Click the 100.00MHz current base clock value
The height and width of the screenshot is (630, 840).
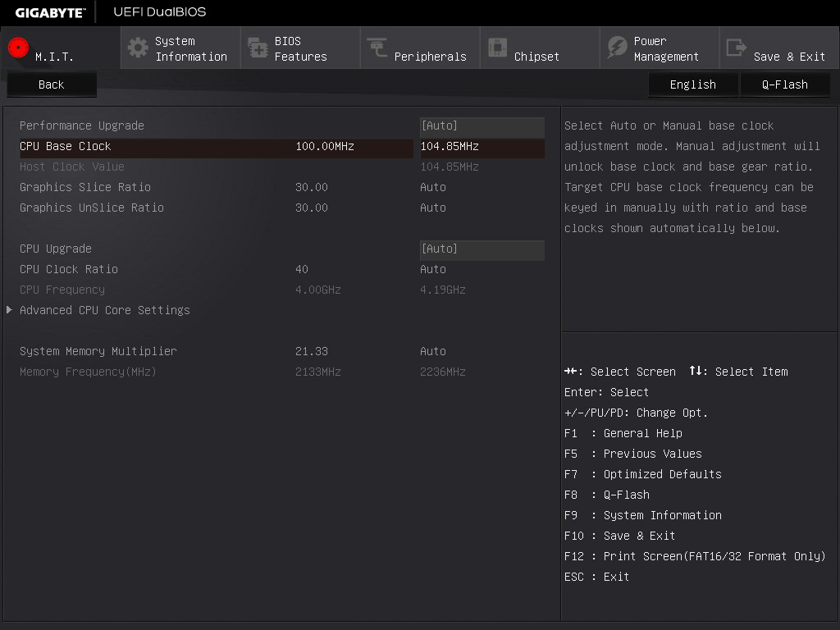tap(325, 146)
